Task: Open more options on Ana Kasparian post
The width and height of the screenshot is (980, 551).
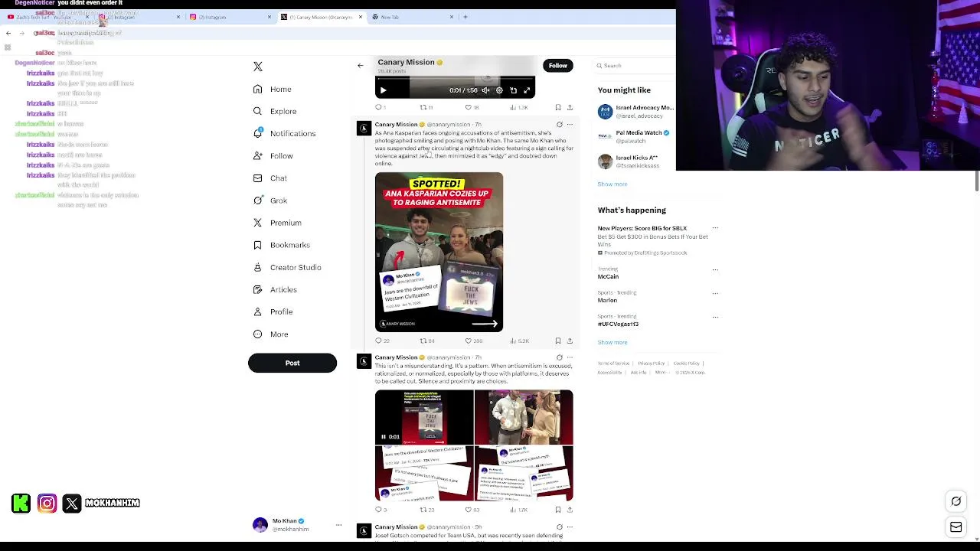Action: coord(570,125)
